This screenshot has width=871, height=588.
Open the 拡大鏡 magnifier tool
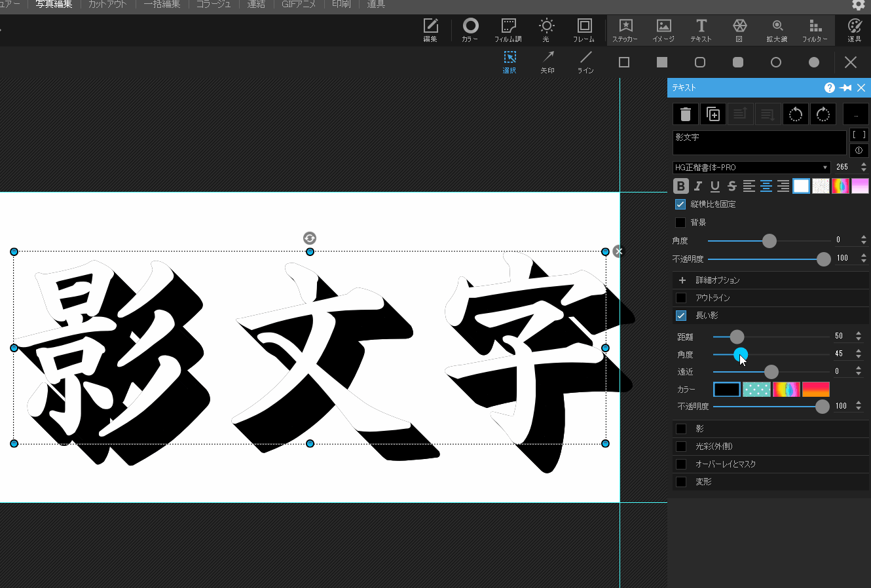777,30
